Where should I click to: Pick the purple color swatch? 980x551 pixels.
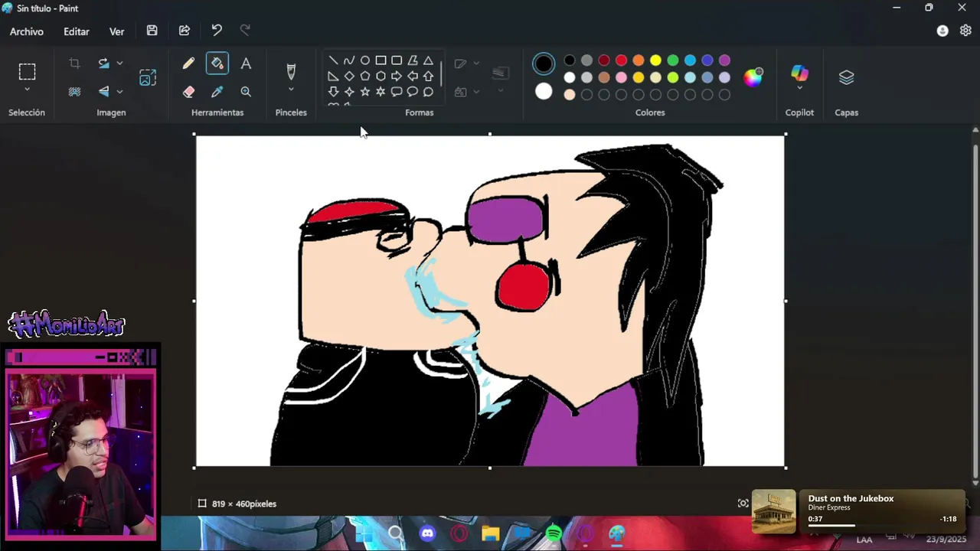pos(724,60)
